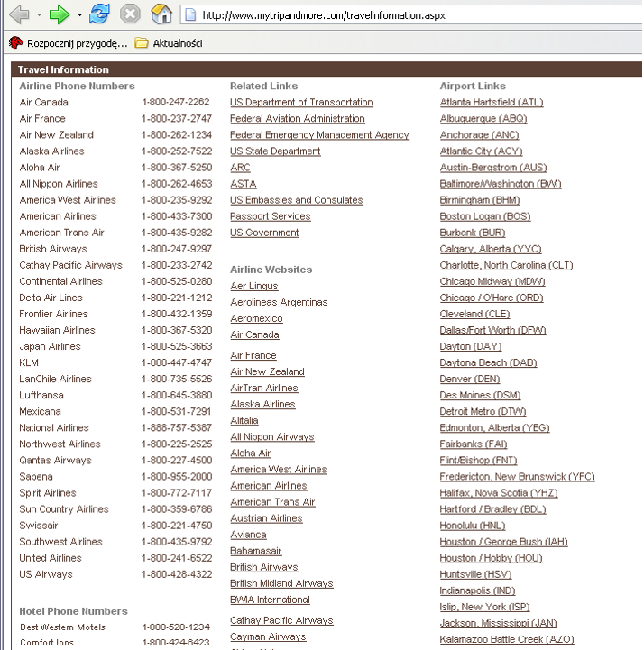644x650 pixels.
Task: Click the KLM airline name
Action: coord(29,362)
